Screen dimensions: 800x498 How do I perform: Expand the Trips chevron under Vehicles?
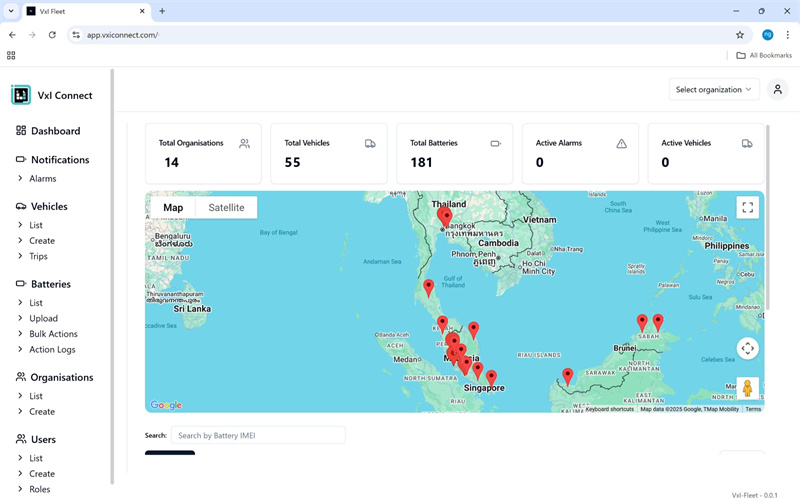click(x=20, y=256)
